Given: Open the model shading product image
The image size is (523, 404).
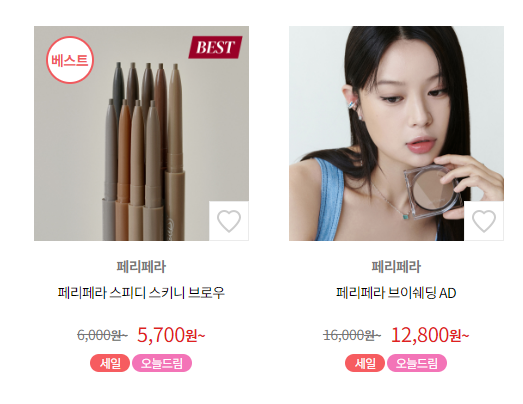Looking at the screenshot, I should click(x=396, y=133).
